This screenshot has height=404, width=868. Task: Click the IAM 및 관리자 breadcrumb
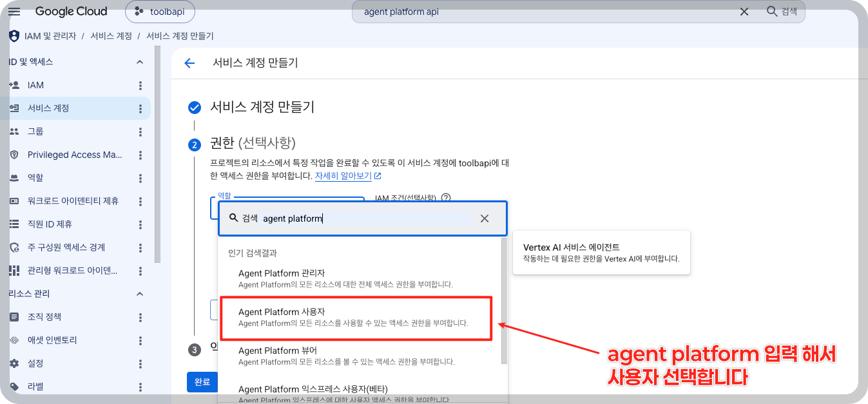(x=50, y=36)
